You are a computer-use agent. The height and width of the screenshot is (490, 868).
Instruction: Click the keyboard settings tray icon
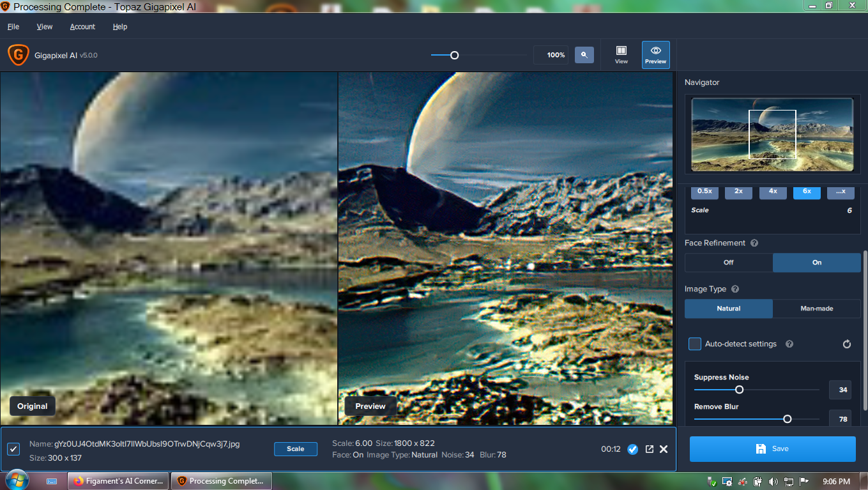(x=727, y=481)
